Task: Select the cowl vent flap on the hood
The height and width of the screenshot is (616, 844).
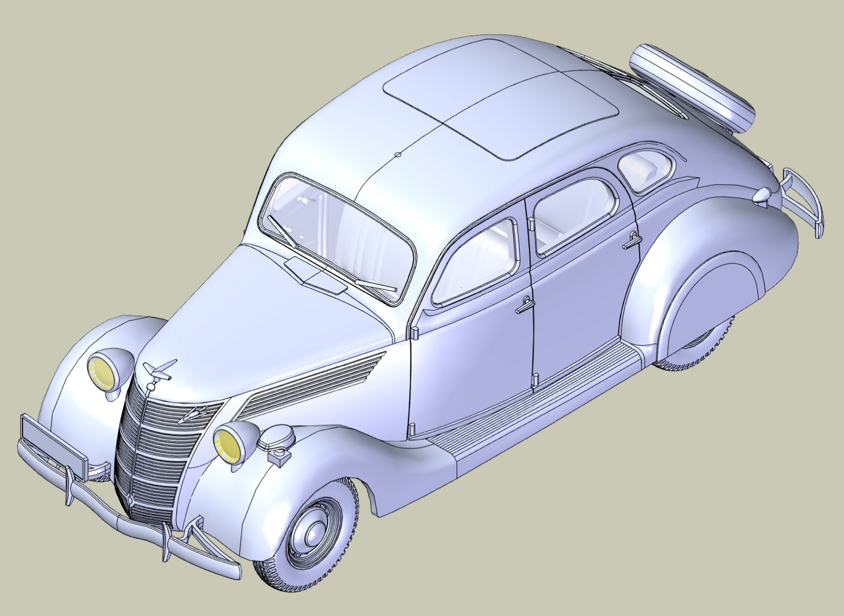Action: click(x=316, y=275)
